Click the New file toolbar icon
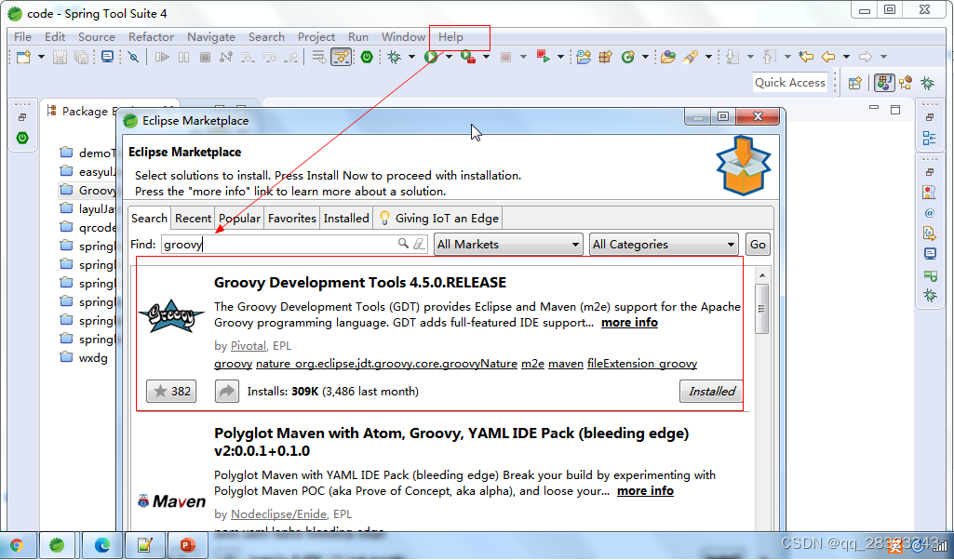Screen dimensions: 954x560 pos(23,57)
